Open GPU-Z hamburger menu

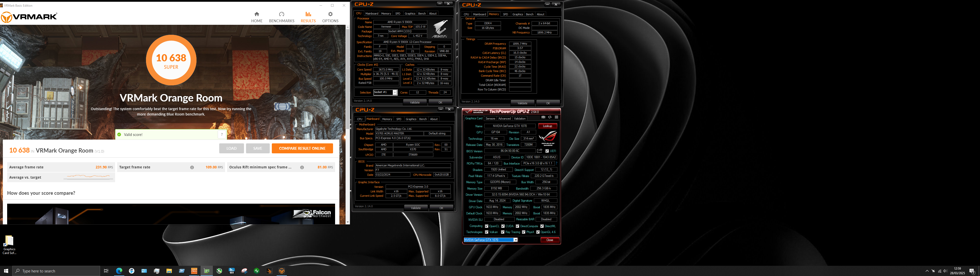pos(556,117)
